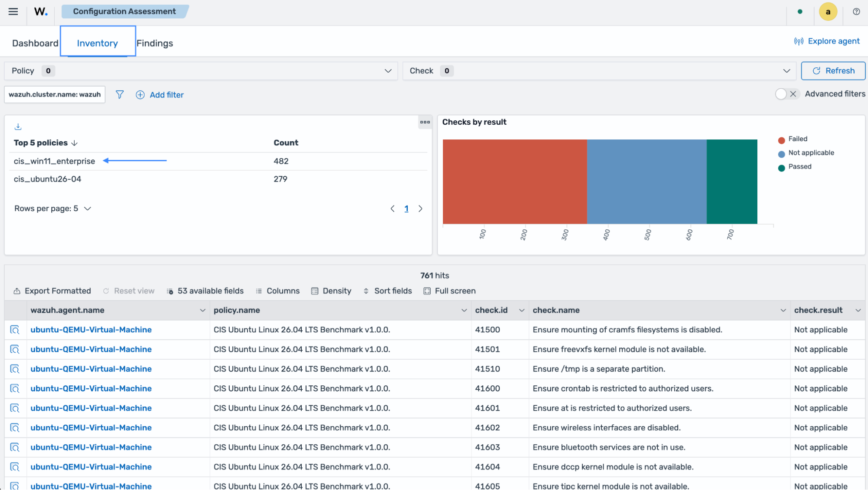
Task: Open the policies panel options menu
Action: [x=425, y=122]
